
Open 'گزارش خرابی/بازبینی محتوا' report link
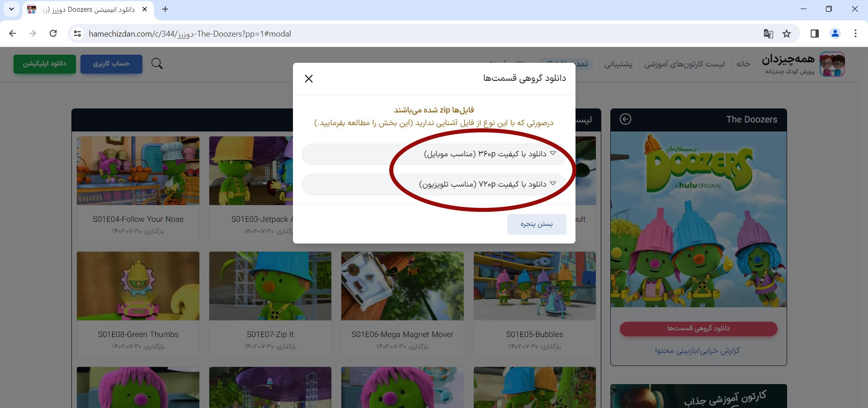(x=698, y=351)
